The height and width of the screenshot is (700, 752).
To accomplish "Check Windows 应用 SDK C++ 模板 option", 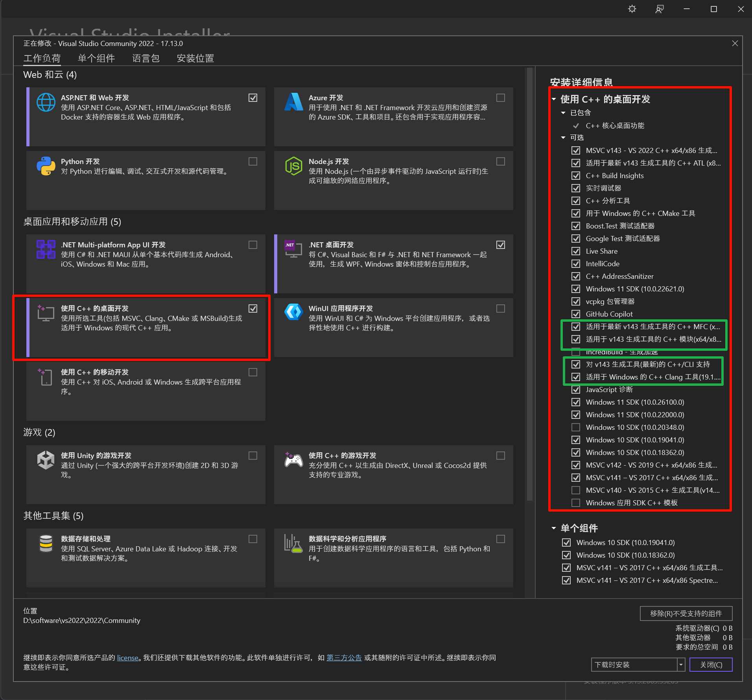I will coord(576,503).
